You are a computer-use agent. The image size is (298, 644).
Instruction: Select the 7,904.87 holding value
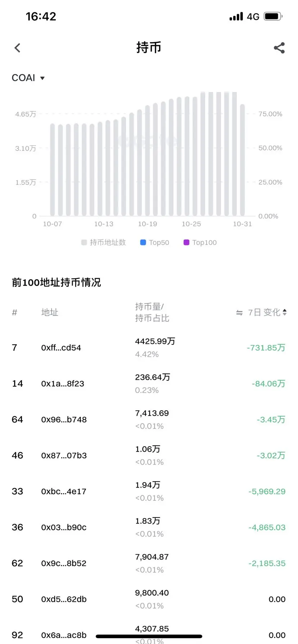[x=152, y=557]
